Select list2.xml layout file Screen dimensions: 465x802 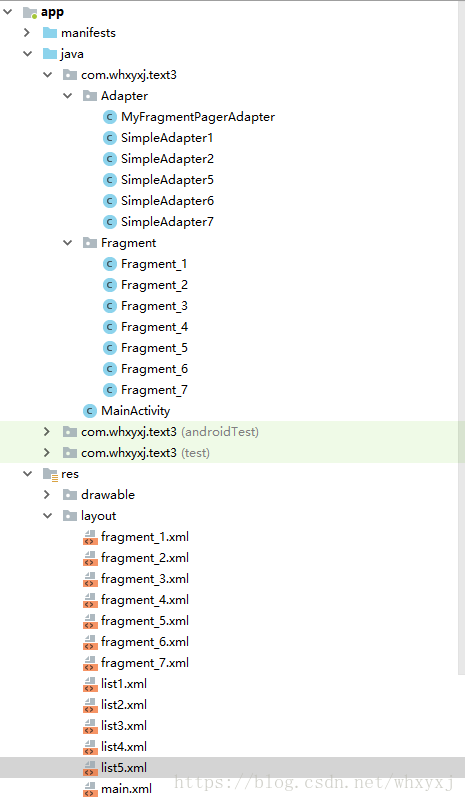coord(124,704)
